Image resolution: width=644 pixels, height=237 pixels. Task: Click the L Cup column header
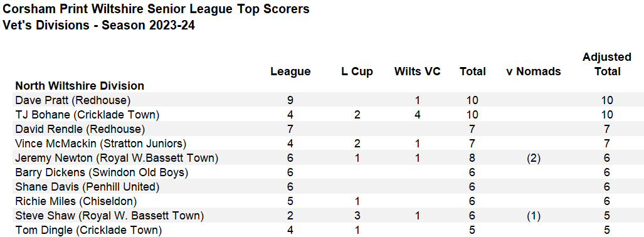point(357,71)
